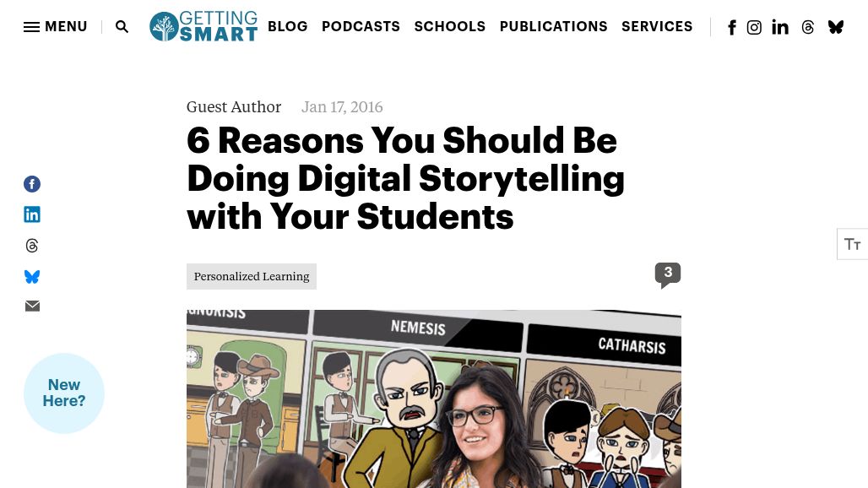Visit Facebook page from header icon
This screenshot has height=488, width=868.
click(x=732, y=27)
